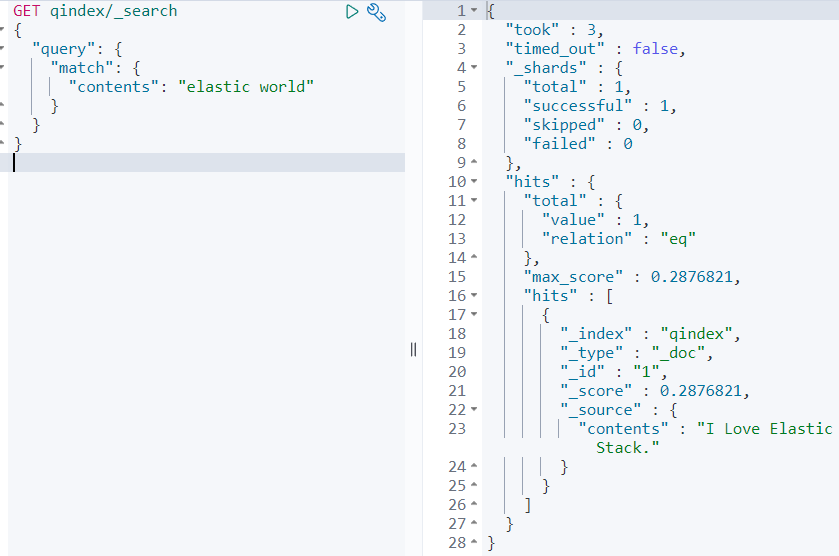This screenshot has height=556, width=839.
Task: Click the pane divider handle between editor and response
Action: pos(413,349)
